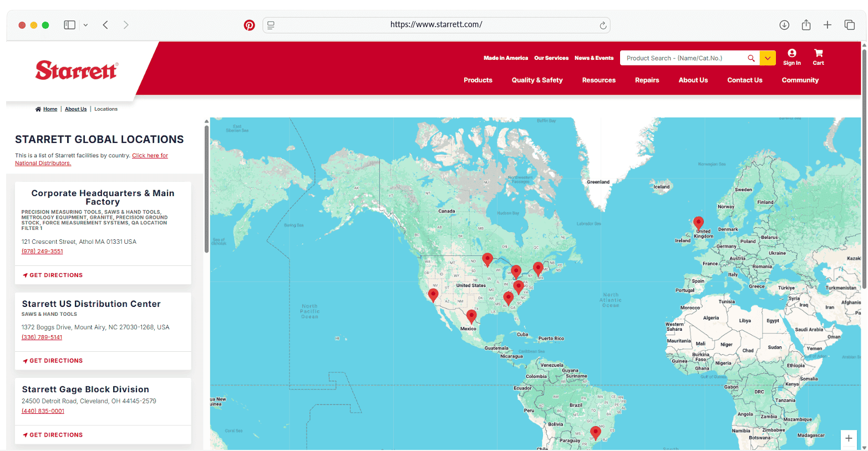Click the United Kingdom map pin
This screenshot has width=868, height=451.
click(698, 223)
